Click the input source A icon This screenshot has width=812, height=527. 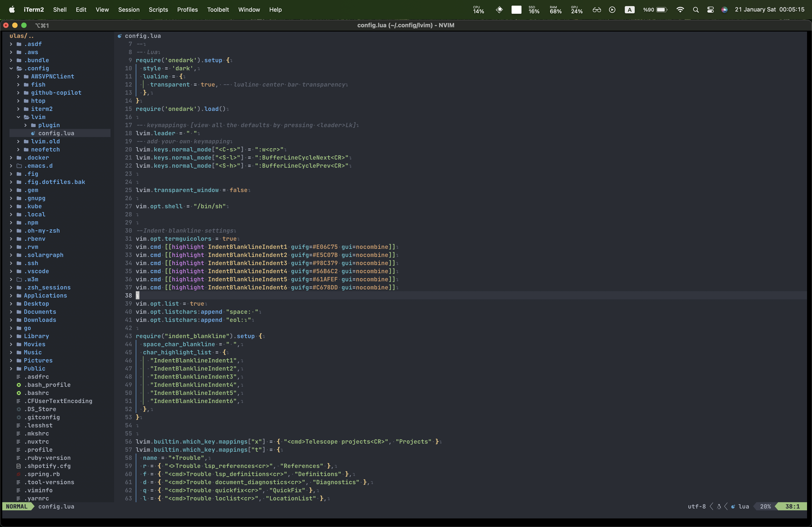(630, 9)
